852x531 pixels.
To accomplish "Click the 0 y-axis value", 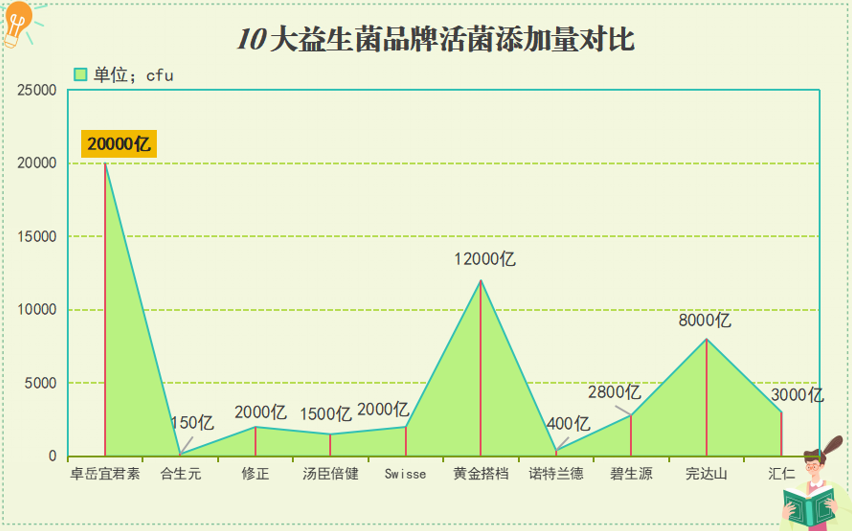I will (53, 457).
